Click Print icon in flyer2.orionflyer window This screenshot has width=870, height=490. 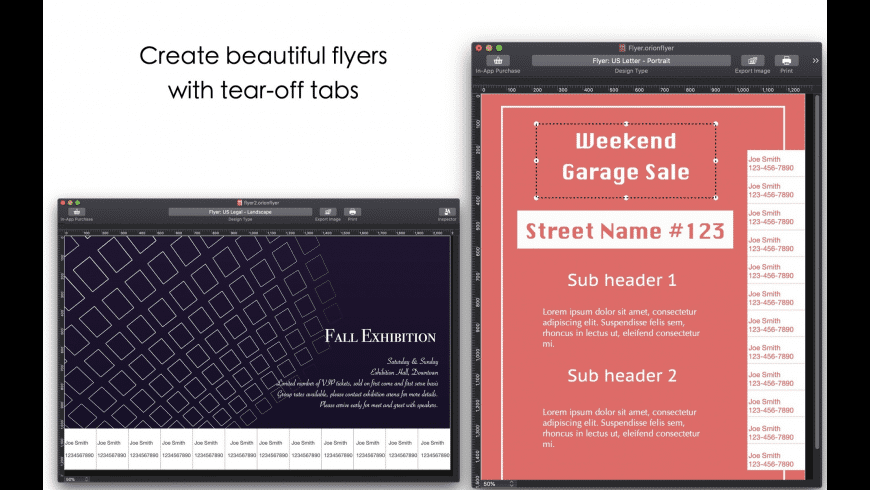[x=352, y=212]
